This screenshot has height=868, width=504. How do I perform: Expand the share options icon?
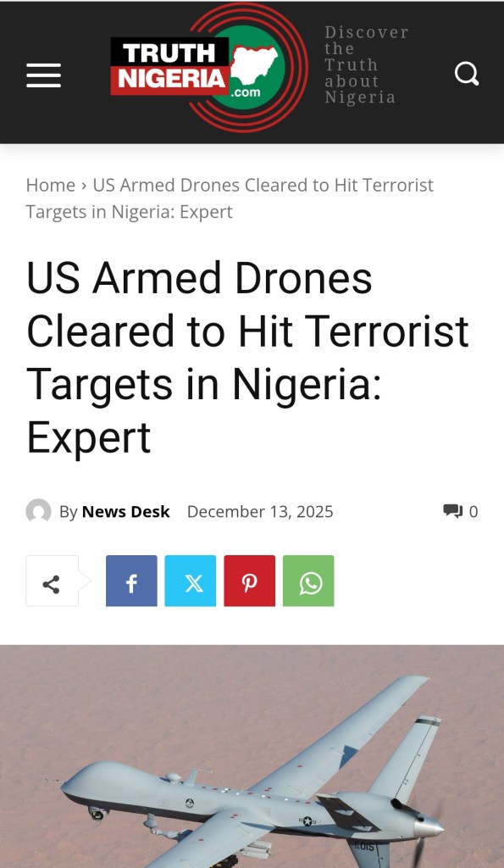click(x=52, y=581)
